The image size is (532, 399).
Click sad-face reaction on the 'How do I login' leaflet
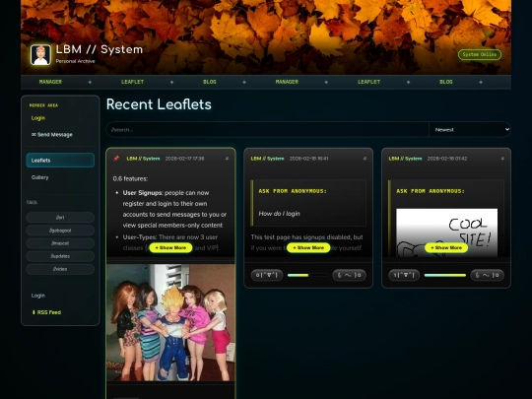349,275
